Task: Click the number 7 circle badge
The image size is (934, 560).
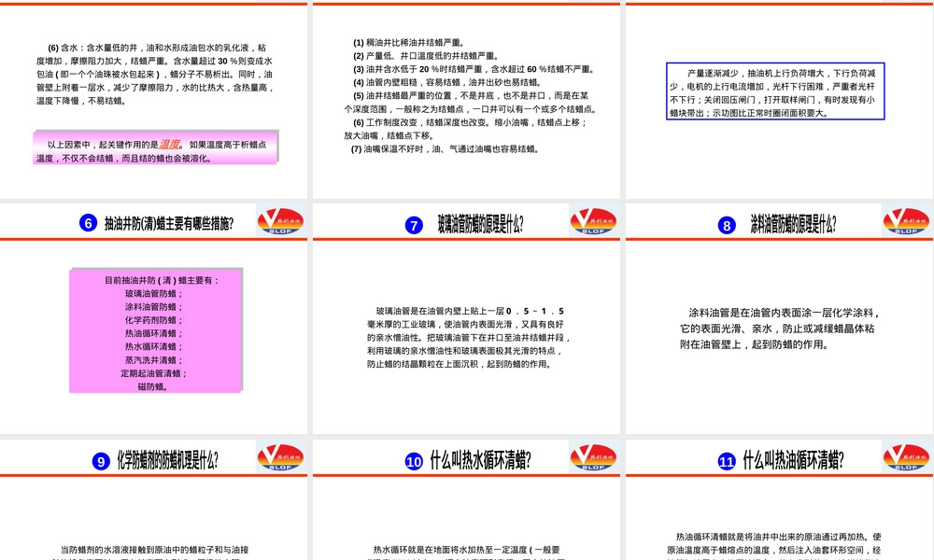Action: 414,225
